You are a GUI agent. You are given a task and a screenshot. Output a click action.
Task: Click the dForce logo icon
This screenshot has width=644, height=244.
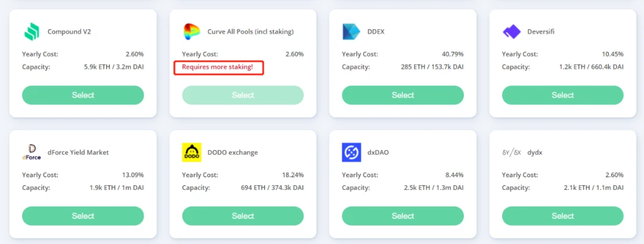tap(32, 152)
